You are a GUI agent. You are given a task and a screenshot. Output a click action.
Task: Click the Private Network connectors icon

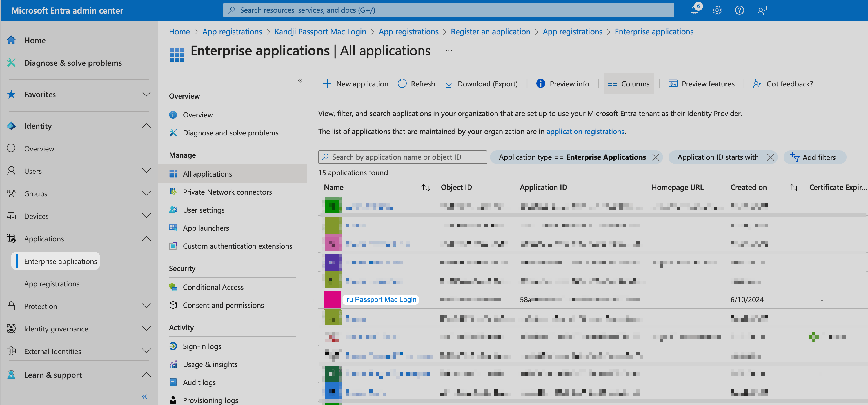[x=173, y=192]
